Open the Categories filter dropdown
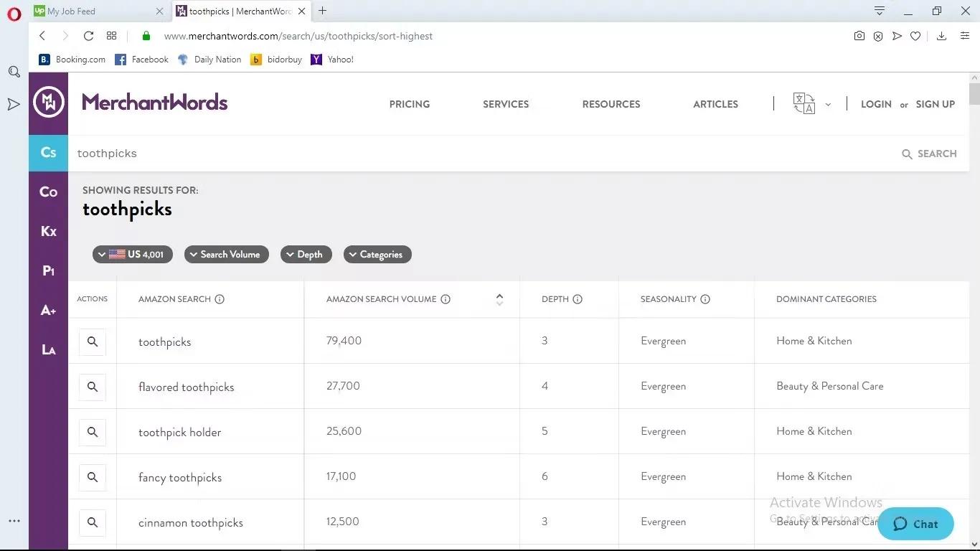 click(x=377, y=255)
